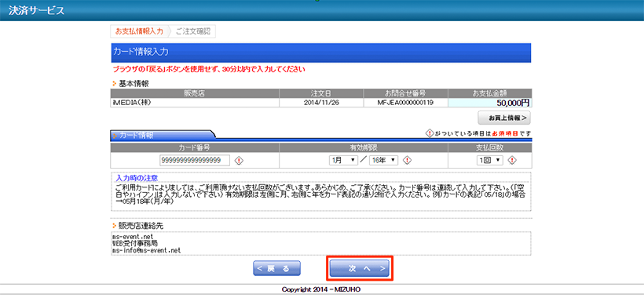Click the 次へ (next) button
Image resolution: width=644 pixels, height=298 pixels.
[360, 268]
